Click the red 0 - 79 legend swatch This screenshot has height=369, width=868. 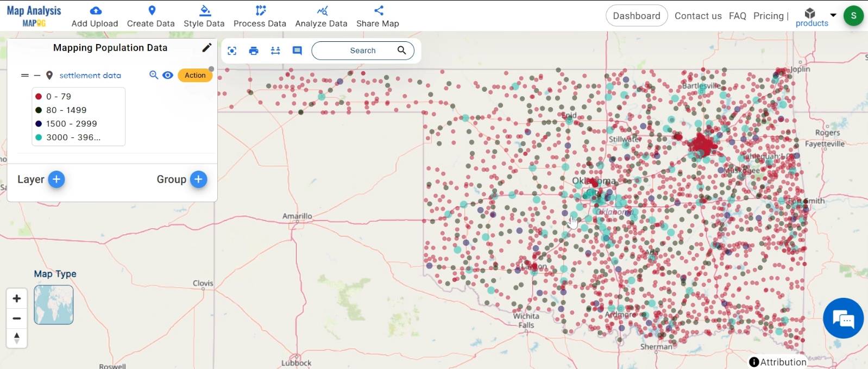pos(39,96)
